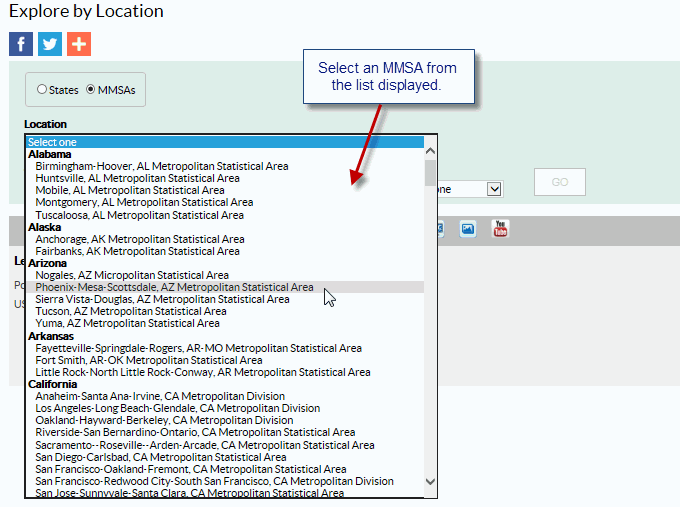
Task: Select San Diego-Carlsbad, CA Metropolitan Statistical Area
Action: (x=161, y=457)
